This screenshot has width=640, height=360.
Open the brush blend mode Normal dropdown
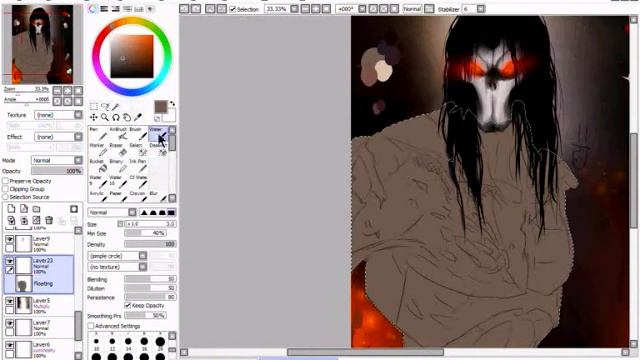tap(112, 212)
